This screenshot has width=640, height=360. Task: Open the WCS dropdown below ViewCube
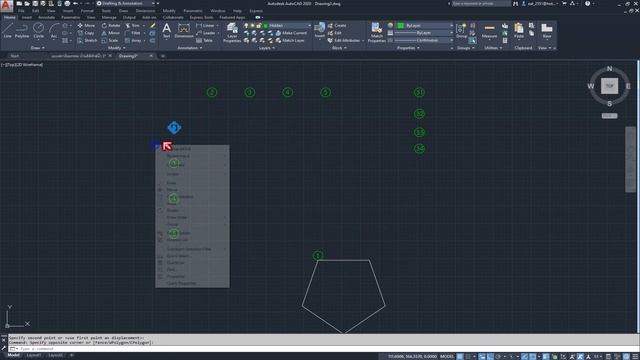609,116
